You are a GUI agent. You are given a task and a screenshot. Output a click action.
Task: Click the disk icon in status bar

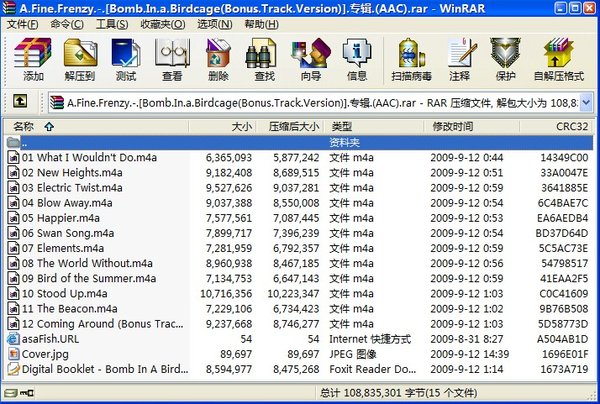coord(11,393)
